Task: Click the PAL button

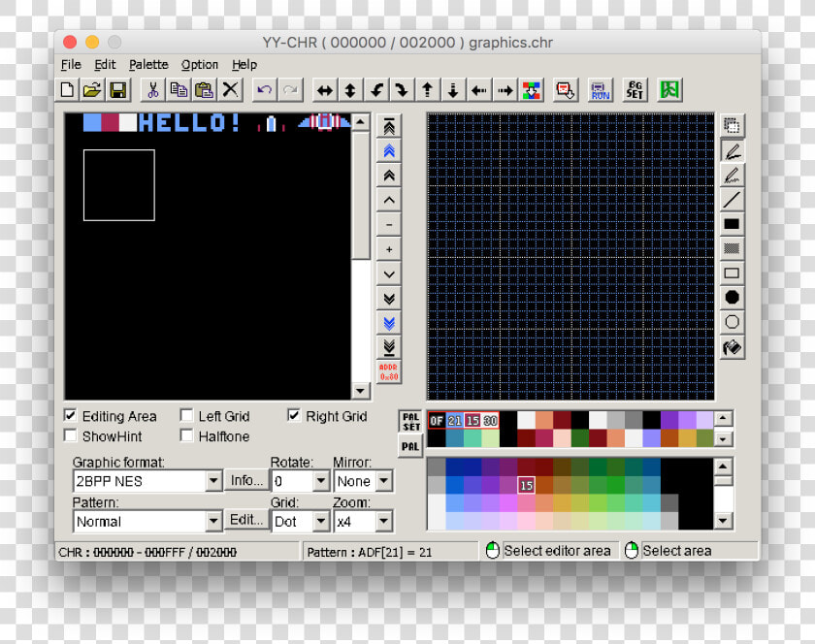Action: (x=410, y=446)
